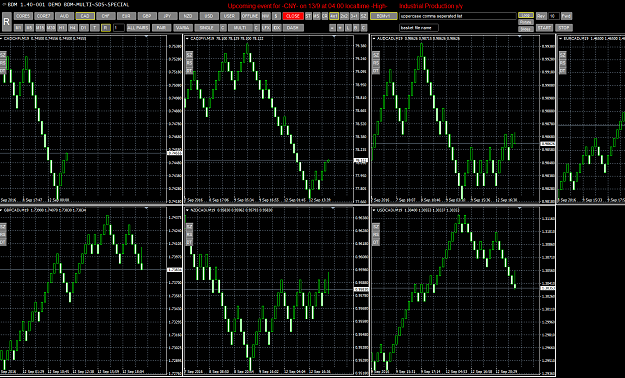
Task: Switch to the NZD currency group
Action: coord(188,16)
